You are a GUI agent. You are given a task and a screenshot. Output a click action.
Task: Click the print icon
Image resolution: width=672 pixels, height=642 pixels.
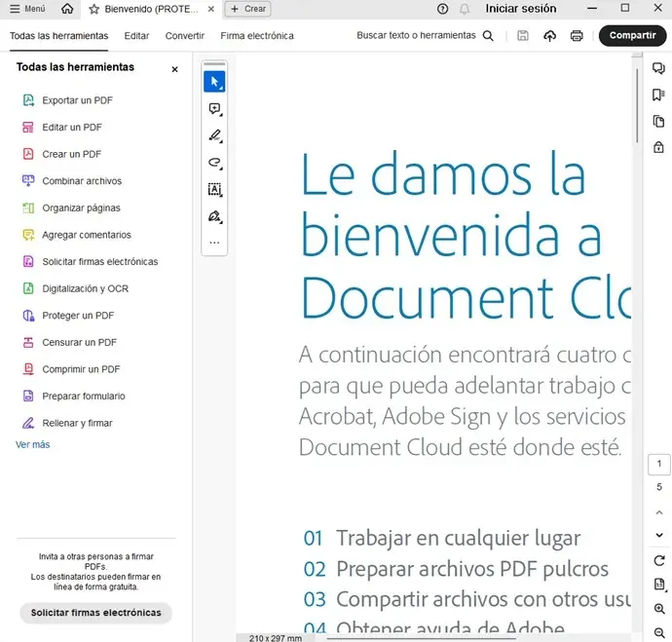click(577, 36)
